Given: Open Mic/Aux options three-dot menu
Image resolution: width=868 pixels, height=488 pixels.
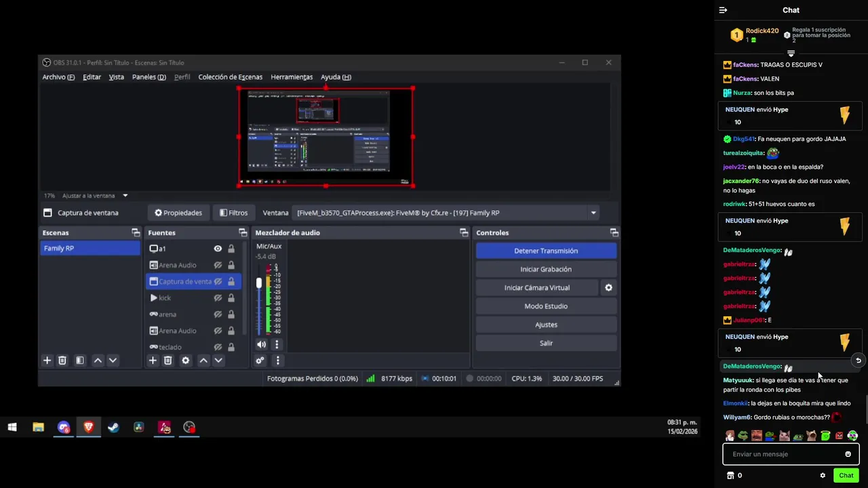Looking at the screenshot, I should [277, 344].
